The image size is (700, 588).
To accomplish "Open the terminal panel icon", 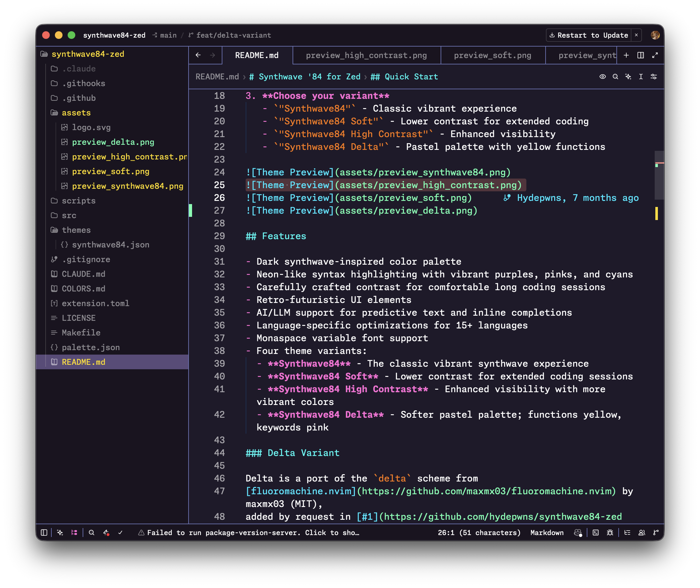I will 596,532.
